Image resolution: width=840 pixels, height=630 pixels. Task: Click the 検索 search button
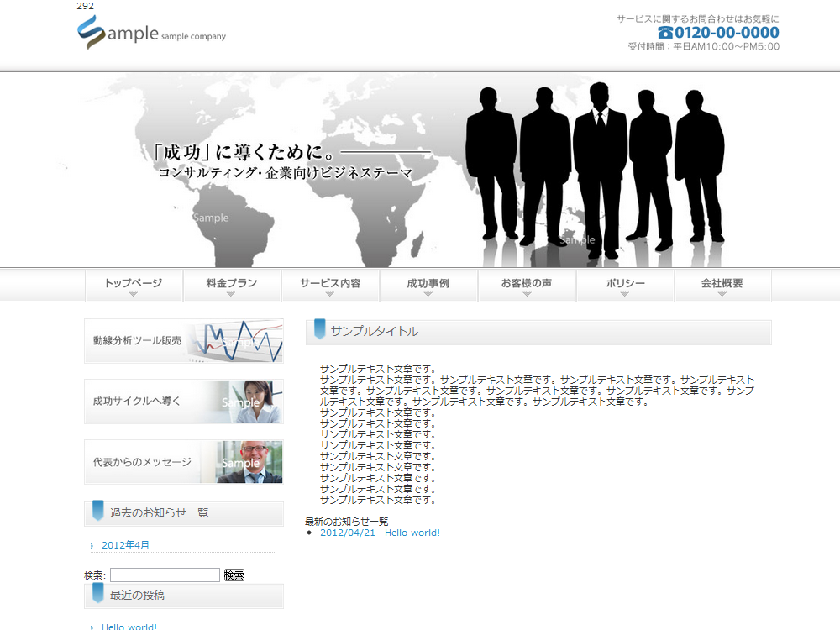click(234, 575)
